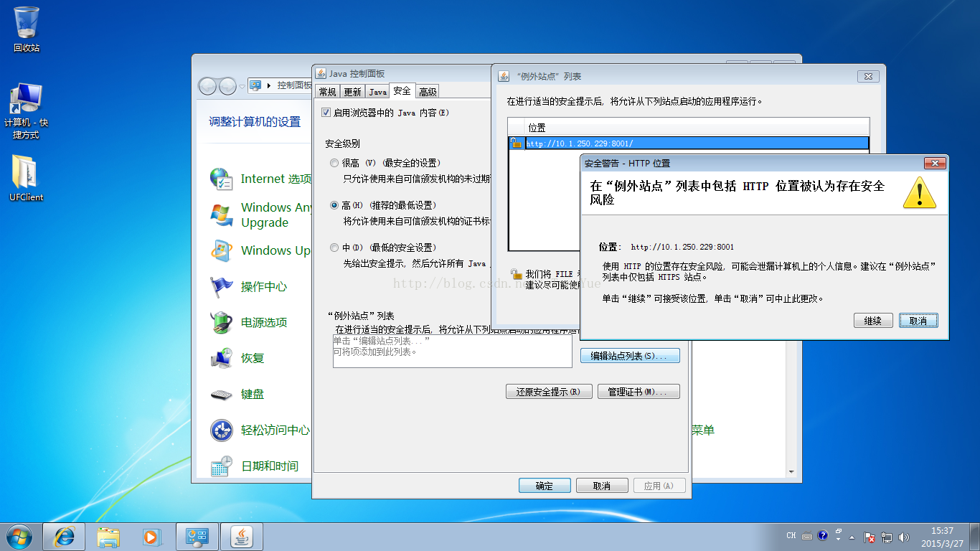Select the 中 (M) security level radio
980x551 pixels.
tap(334, 248)
